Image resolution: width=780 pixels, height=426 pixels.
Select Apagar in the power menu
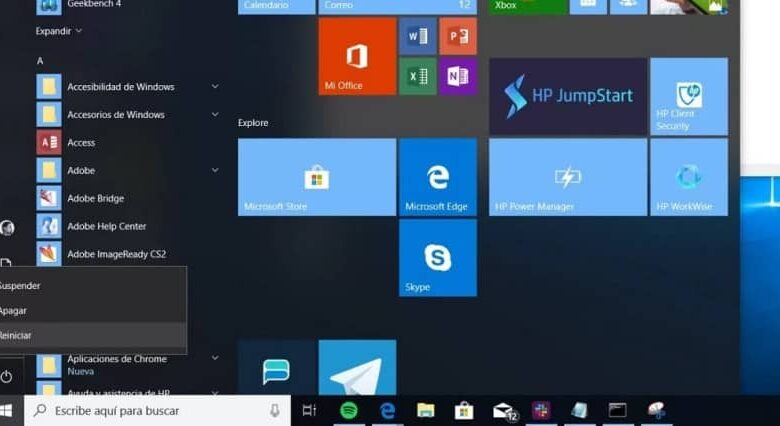pyautogui.click(x=94, y=311)
